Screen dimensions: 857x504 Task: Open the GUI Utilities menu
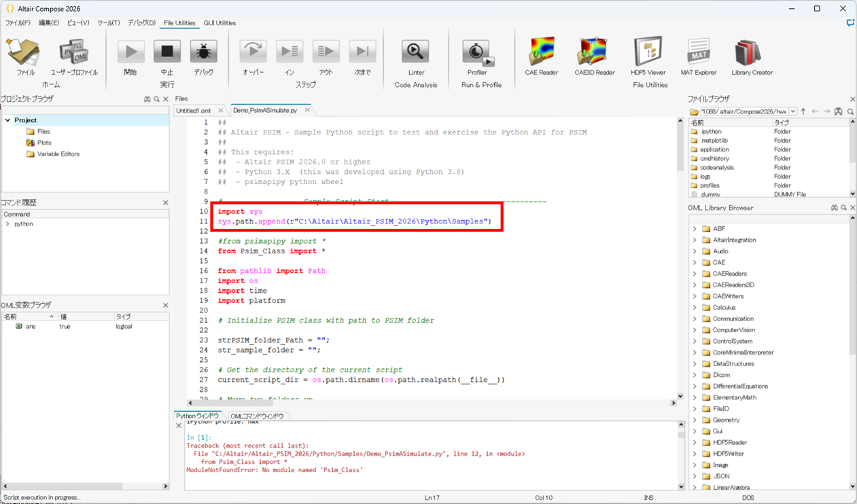coord(220,23)
